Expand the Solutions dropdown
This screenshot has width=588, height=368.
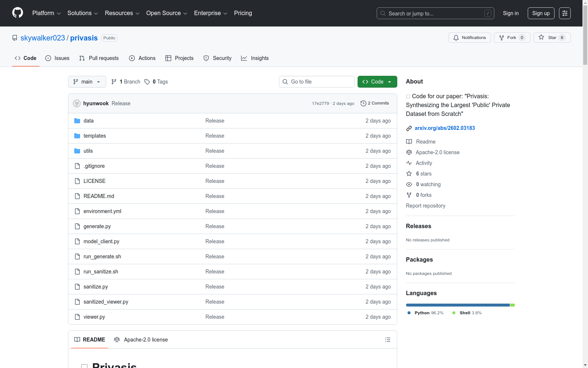(83, 13)
